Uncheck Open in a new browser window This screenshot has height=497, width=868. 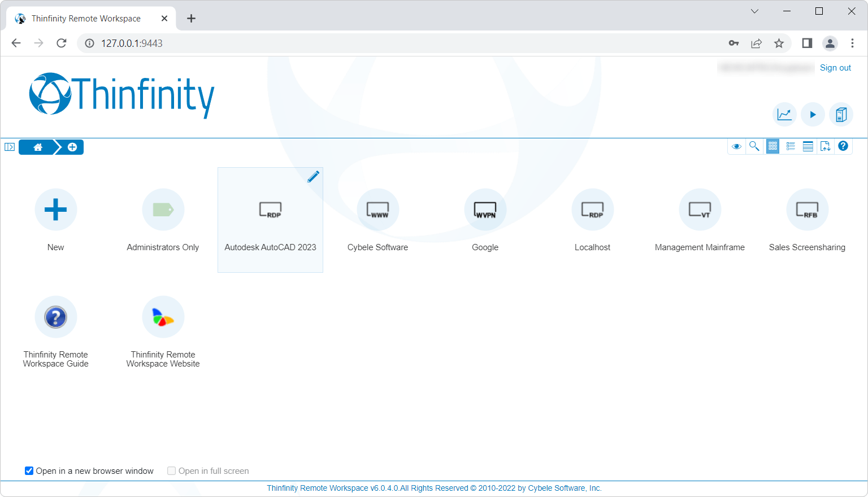click(29, 470)
